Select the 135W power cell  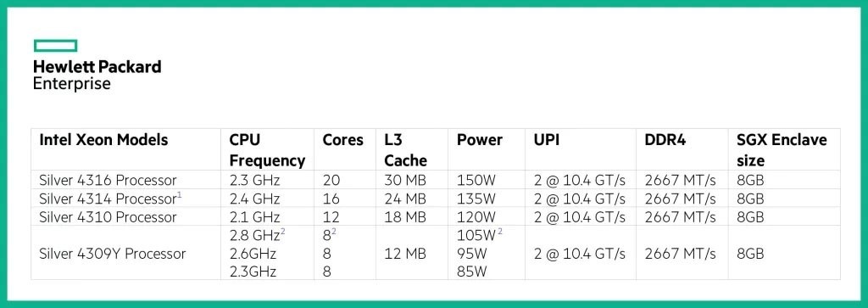pos(476,199)
